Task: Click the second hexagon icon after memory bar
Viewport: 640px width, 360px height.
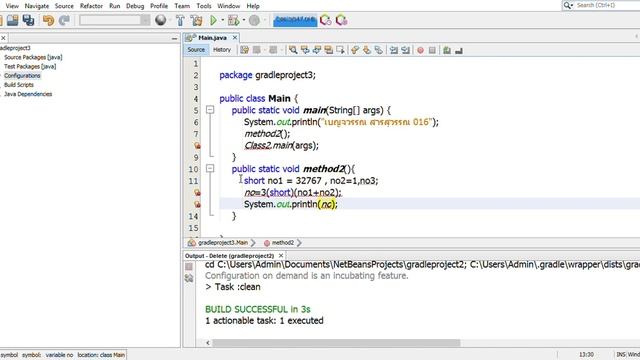Action: (341, 20)
